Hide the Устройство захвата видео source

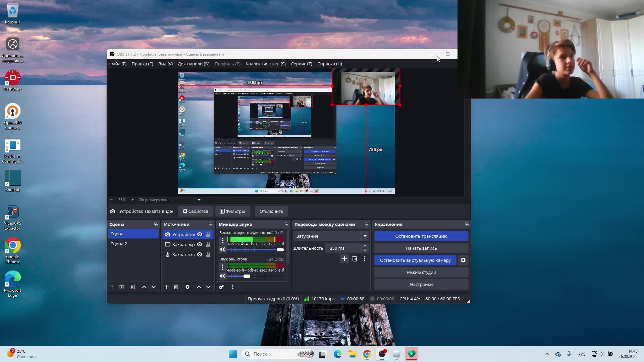[x=200, y=234]
